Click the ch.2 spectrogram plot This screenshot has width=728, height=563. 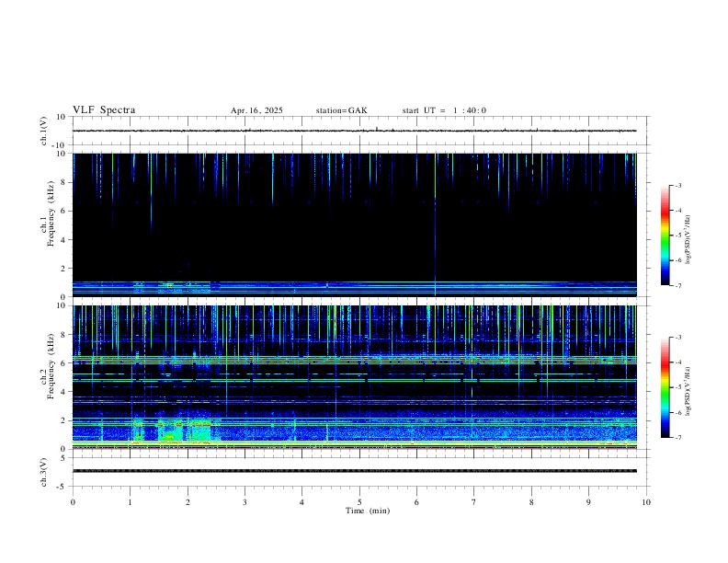click(x=355, y=377)
